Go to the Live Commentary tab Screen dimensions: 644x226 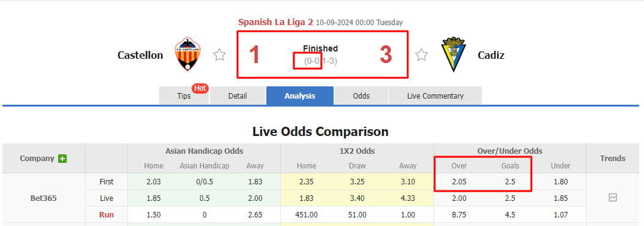(x=435, y=96)
